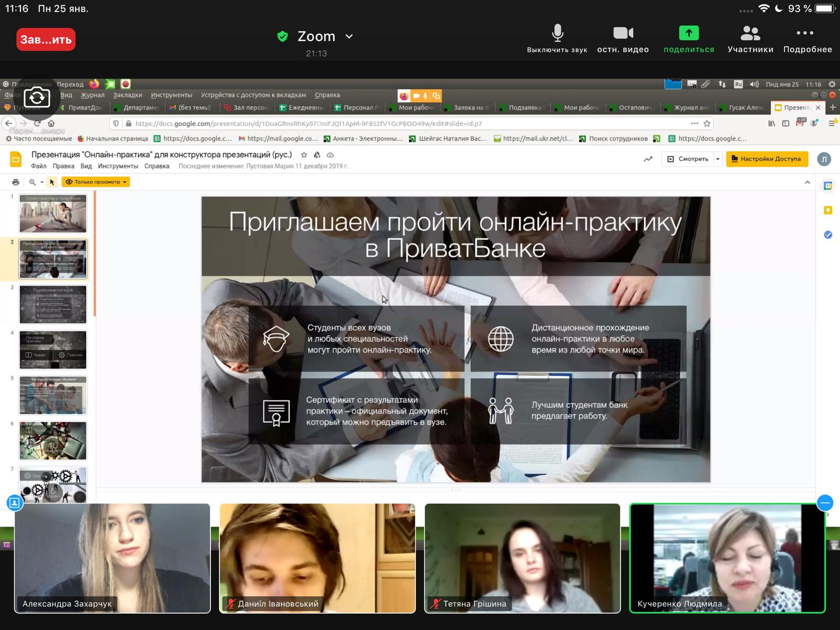Open a new browser tab with plus
The width and height of the screenshot is (840, 630).
[x=833, y=107]
